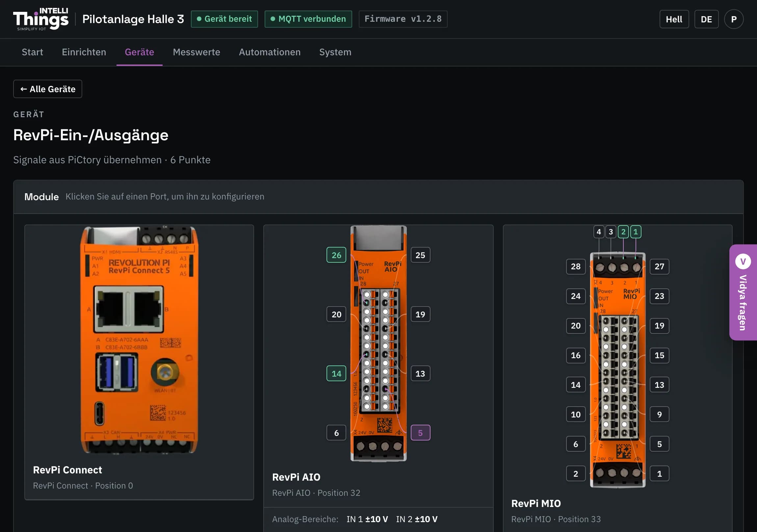This screenshot has height=532, width=757.
Task: Open the DE language selector
Action: coord(706,19)
